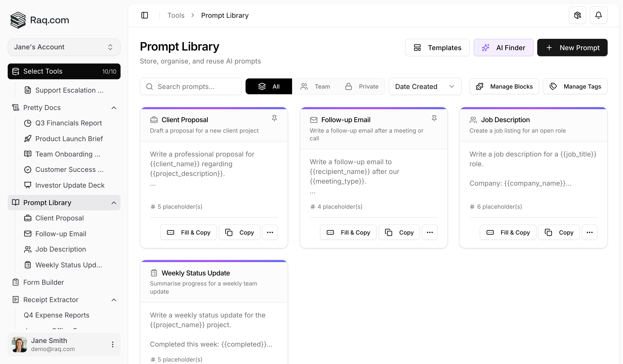
Task: Open the notifications bell
Action: tap(599, 15)
